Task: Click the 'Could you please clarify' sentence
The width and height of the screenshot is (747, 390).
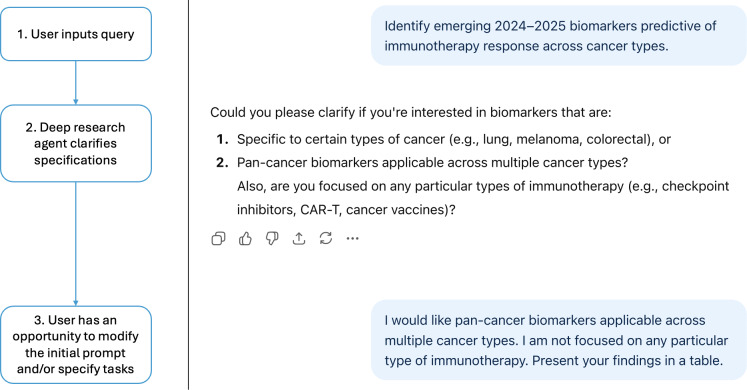Action: click(410, 112)
